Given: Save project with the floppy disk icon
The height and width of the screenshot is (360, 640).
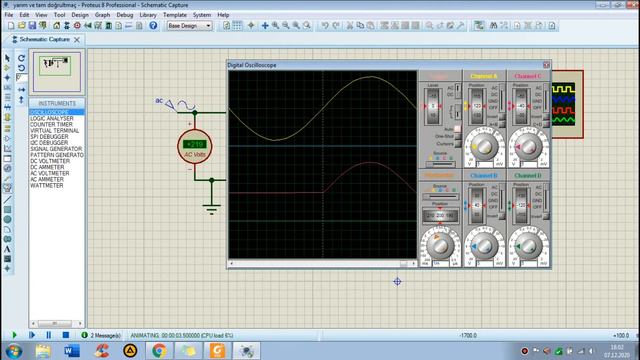Looking at the screenshot, I should click(x=32, y=26).
